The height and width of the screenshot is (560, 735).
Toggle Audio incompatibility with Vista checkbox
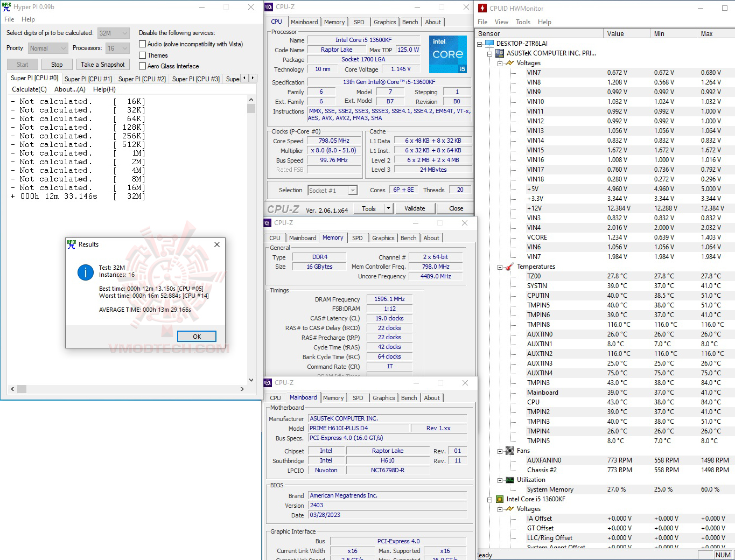143,44
